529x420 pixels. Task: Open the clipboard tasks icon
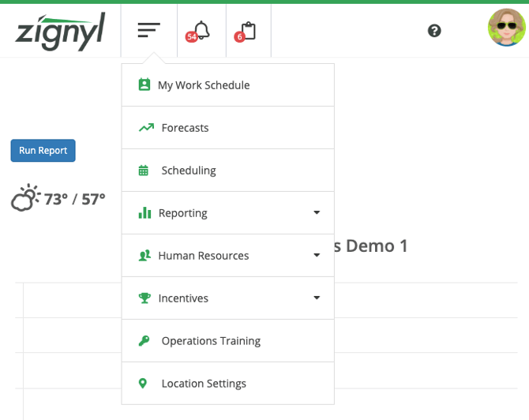tap(248, 31)
